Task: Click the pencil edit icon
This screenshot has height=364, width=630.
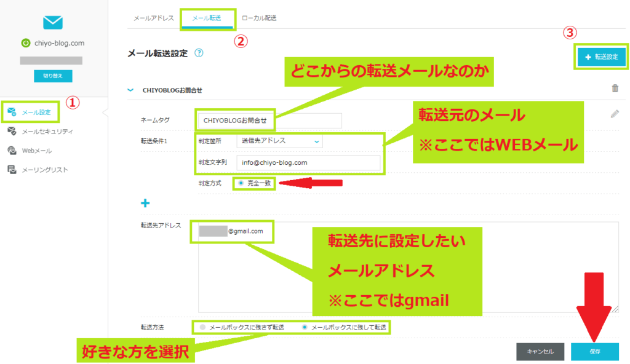Action: click(615, 114)
